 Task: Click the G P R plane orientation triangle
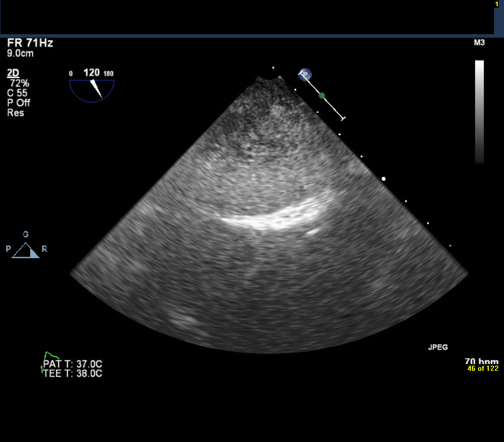point(26,250)
